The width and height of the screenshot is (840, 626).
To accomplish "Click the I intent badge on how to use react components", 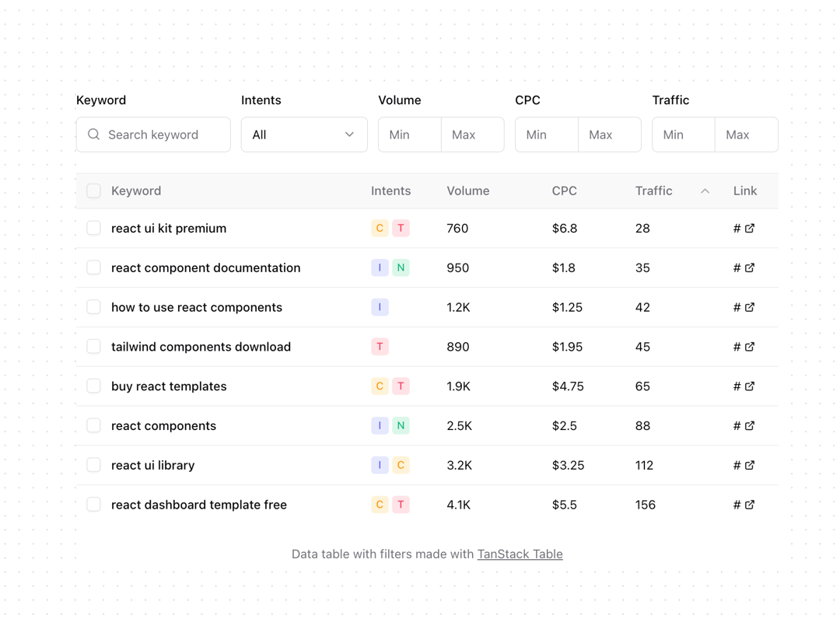I will (x=380, y=307).
